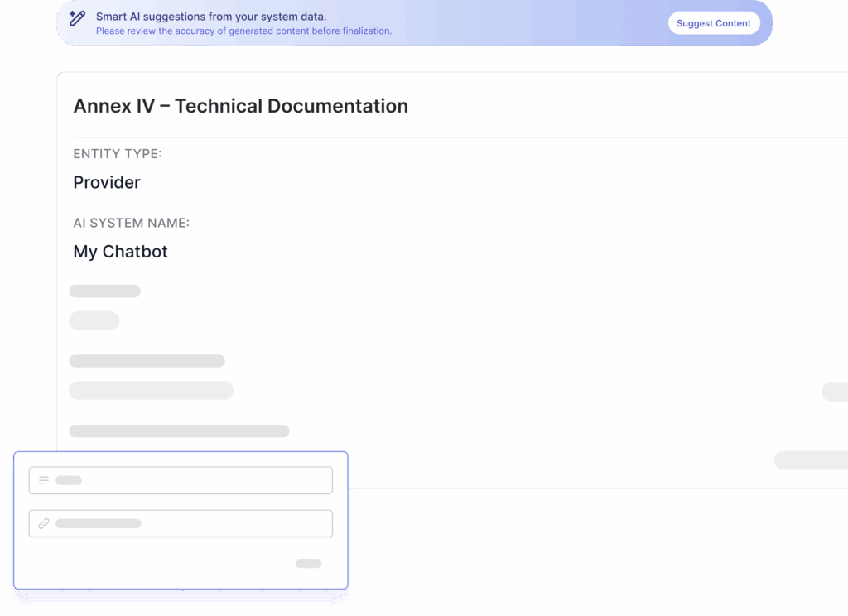This screenshot has height=616, width=848.
Task: Click the Provider entity type value
Action: 107,182
